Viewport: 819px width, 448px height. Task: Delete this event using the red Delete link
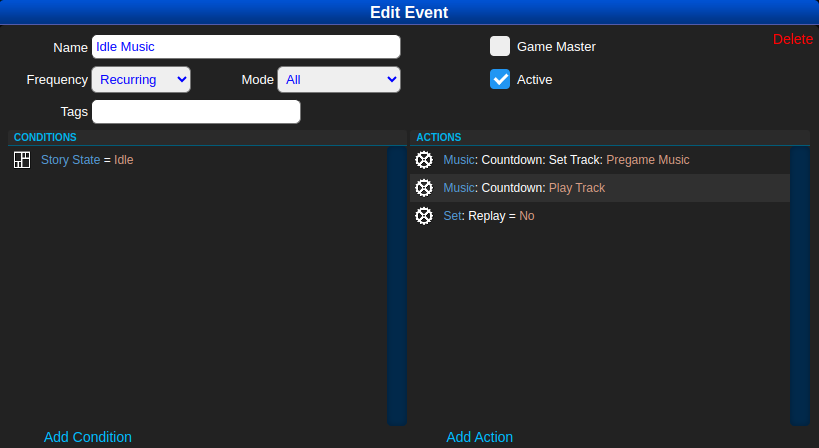click(x=793, y=39)
